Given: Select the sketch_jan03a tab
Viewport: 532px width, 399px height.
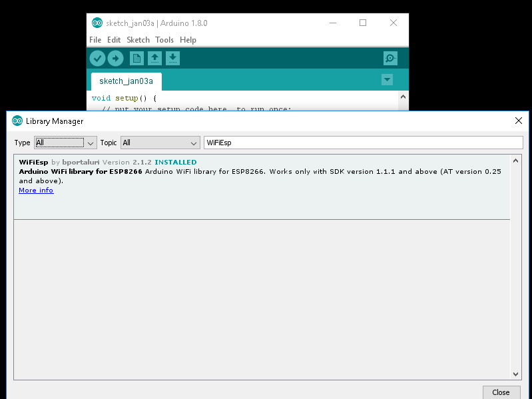Looking at the screenshot, I should pyautogui.click(x=127, y=81).
